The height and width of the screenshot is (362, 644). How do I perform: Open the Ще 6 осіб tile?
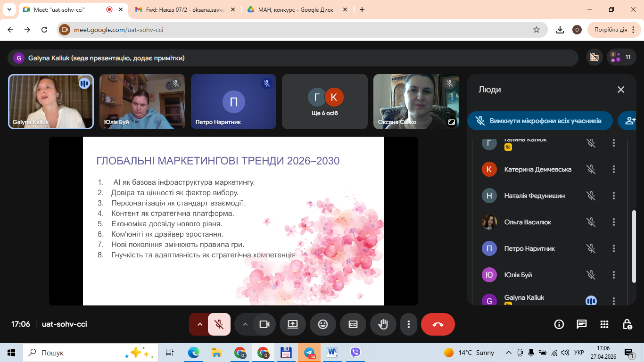[325, 101]
